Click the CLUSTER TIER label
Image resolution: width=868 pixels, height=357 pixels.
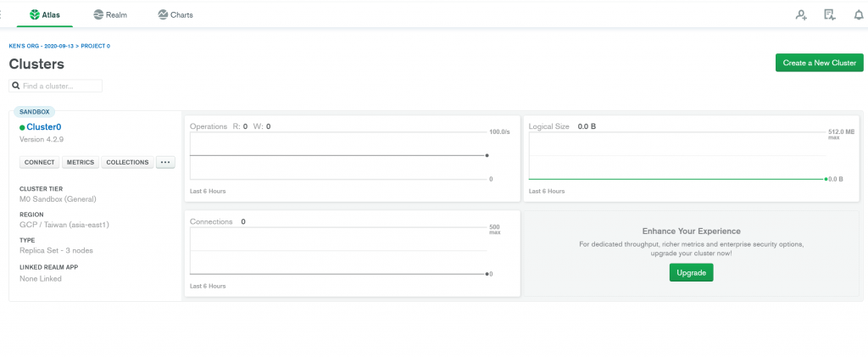41,189
